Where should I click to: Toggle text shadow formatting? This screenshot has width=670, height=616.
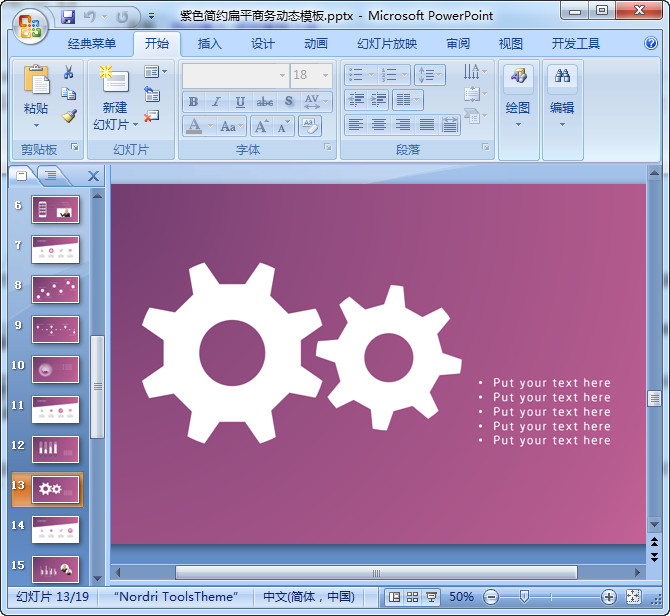pos(289,102)
